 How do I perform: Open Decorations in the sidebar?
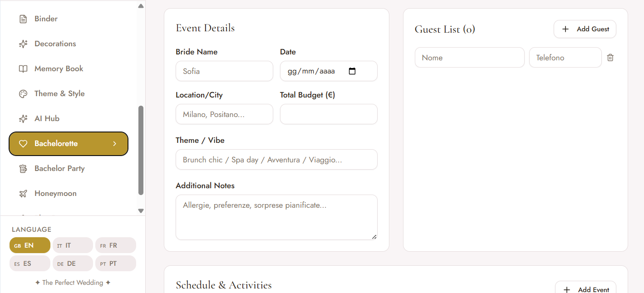click(69, 44)
